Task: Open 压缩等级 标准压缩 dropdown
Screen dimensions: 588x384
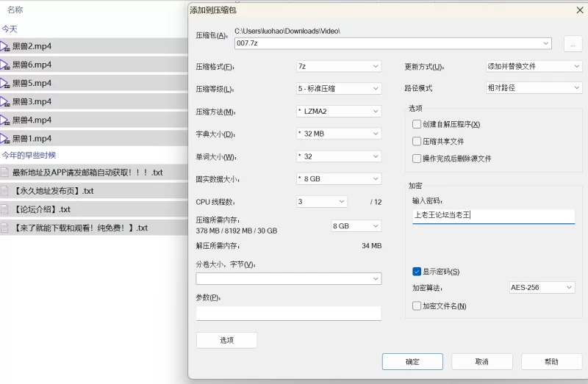Action: [339, 89]
